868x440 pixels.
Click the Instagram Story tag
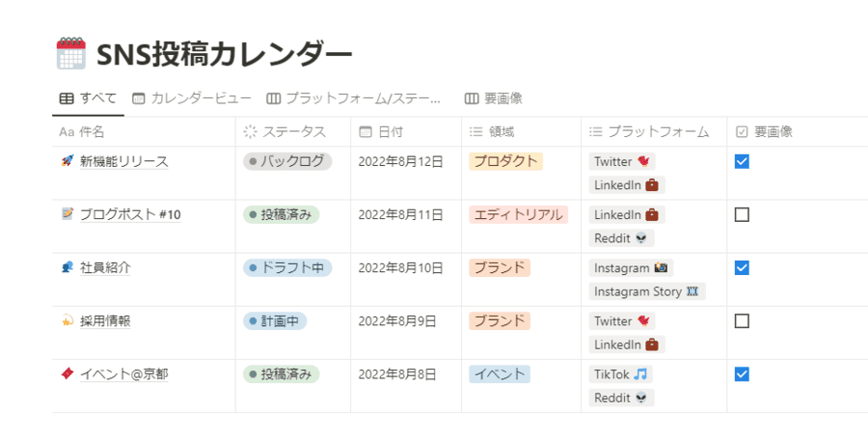coord(647,291)
